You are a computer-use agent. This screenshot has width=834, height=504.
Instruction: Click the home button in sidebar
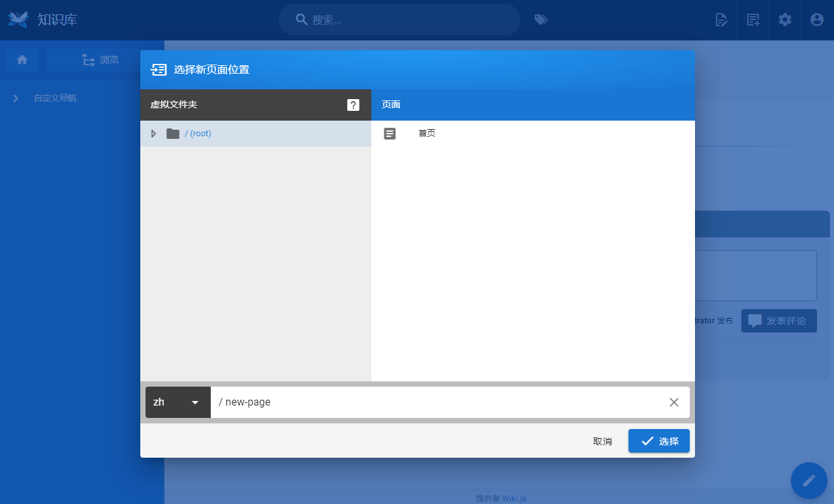click(22, 60)
